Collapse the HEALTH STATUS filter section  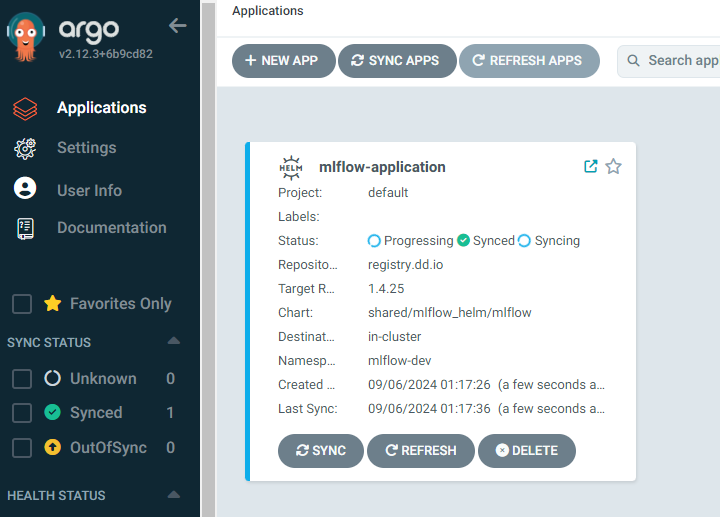click(x=174, y=495)
